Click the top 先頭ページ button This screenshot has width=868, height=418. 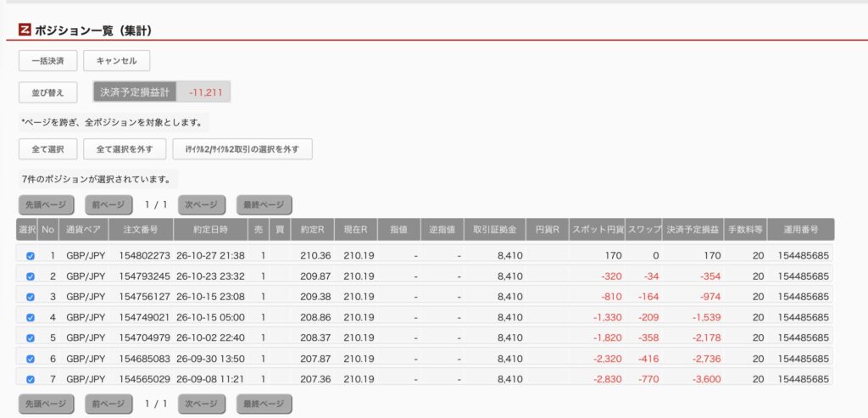tap(47, 205)
